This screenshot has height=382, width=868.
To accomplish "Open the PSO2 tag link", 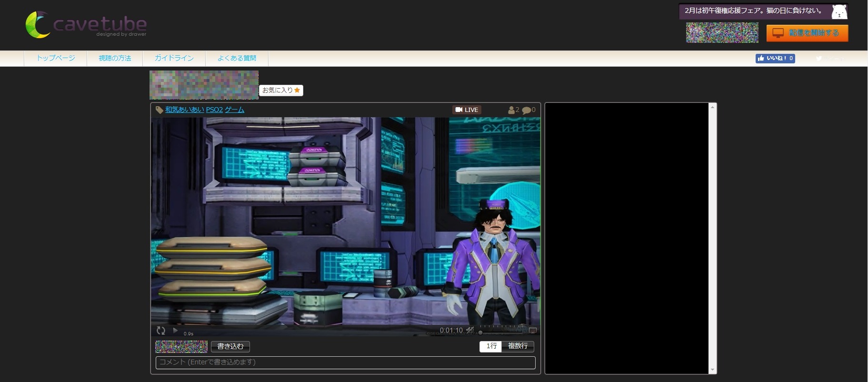I will click(214, 110).
